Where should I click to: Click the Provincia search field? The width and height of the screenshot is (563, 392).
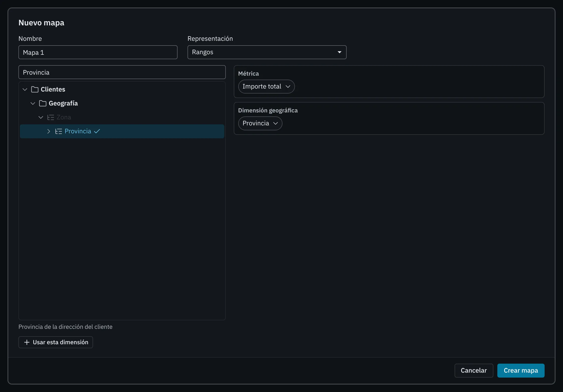122,72
